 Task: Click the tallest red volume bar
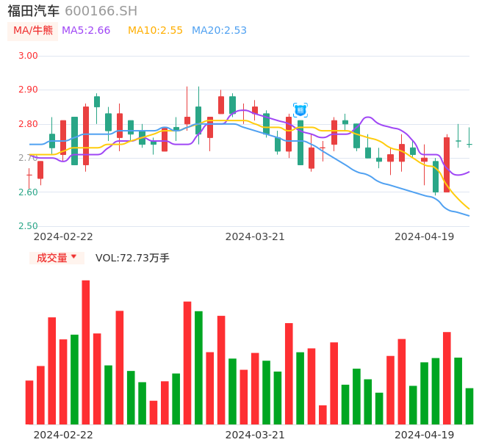86,352
